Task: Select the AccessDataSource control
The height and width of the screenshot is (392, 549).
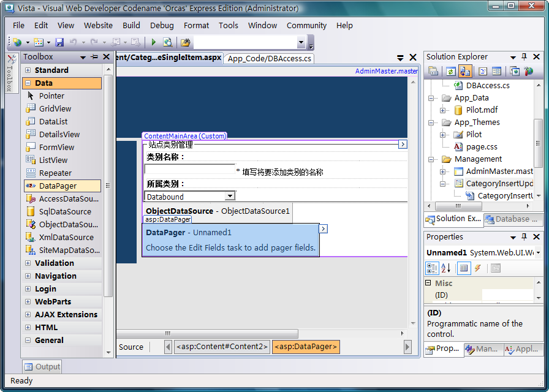Action: [62, 199]
